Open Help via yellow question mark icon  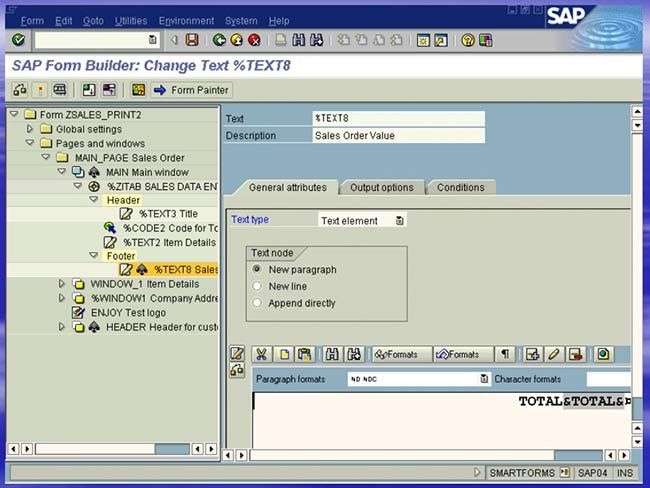pyautogui.click(x=468, y=40)
